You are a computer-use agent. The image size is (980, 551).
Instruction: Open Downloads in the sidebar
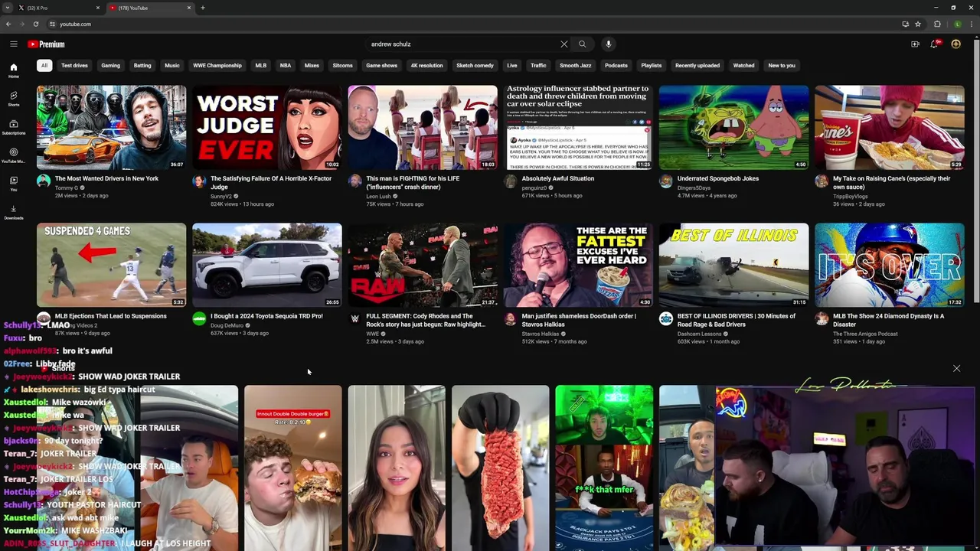tap(14, 212)
